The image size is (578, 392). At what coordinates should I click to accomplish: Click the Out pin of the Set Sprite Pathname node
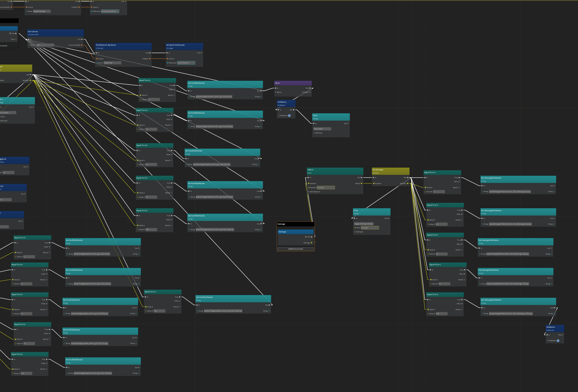[x=201, y=53]
